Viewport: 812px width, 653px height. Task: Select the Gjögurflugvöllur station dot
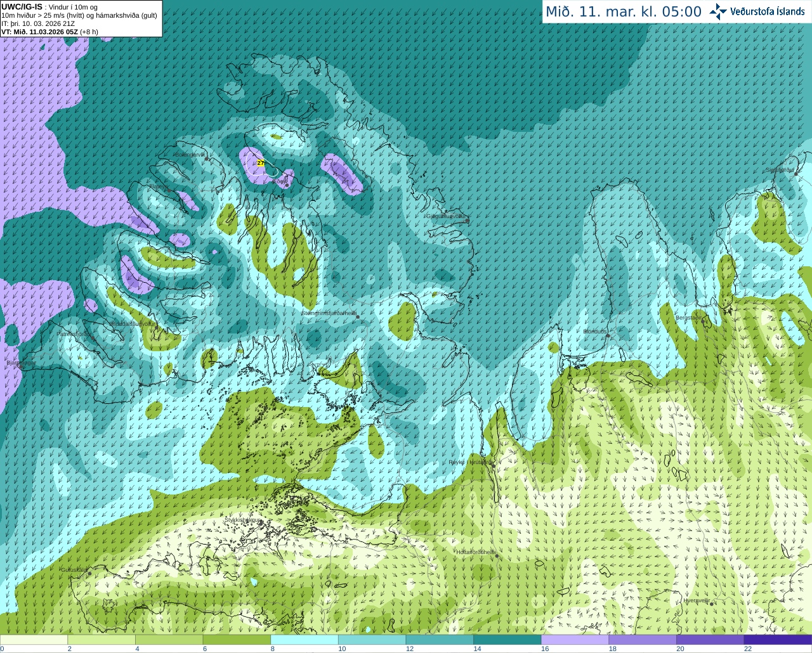click(467, 220)
